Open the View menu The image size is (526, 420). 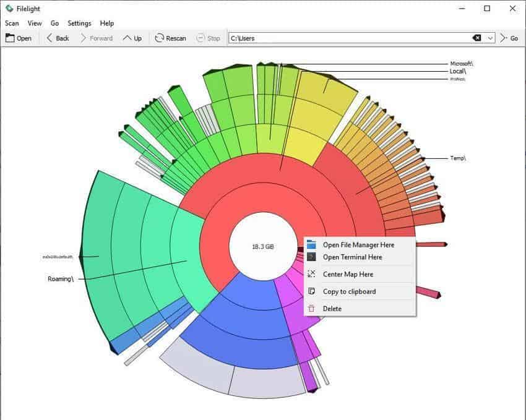[x=35, y=23]
